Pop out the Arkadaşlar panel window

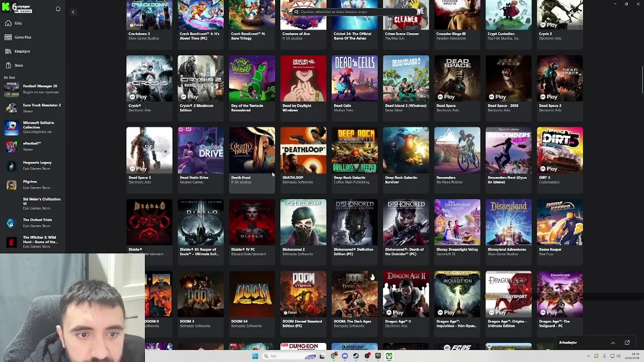click(627, 343)
